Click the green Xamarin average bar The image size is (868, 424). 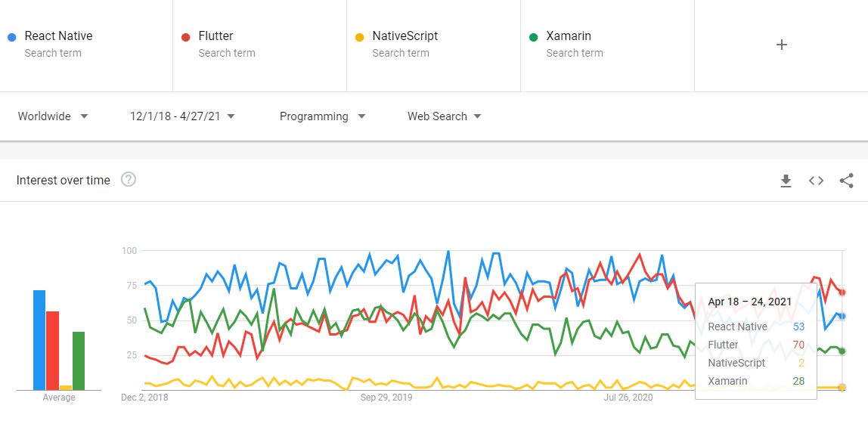(79, 361)
